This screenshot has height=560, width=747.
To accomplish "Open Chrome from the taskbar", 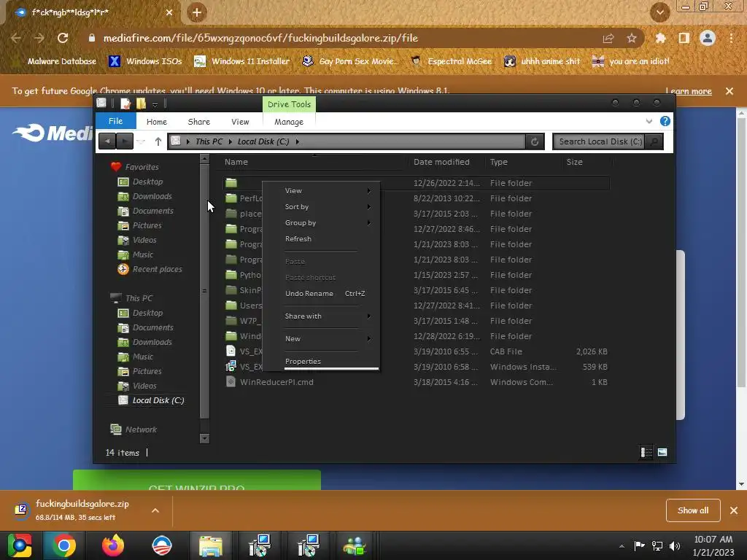I will 64,545.
